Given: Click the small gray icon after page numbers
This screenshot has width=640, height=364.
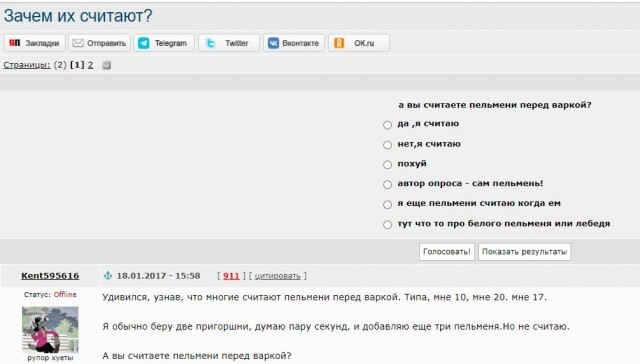Looking at the screenshot, I should click(107, 65).
